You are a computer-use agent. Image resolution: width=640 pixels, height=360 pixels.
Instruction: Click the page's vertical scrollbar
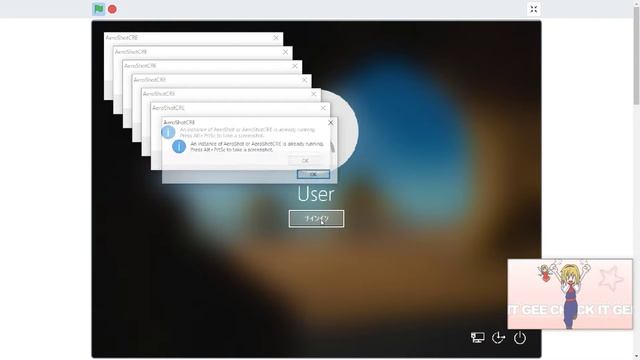tap(636, 55)
